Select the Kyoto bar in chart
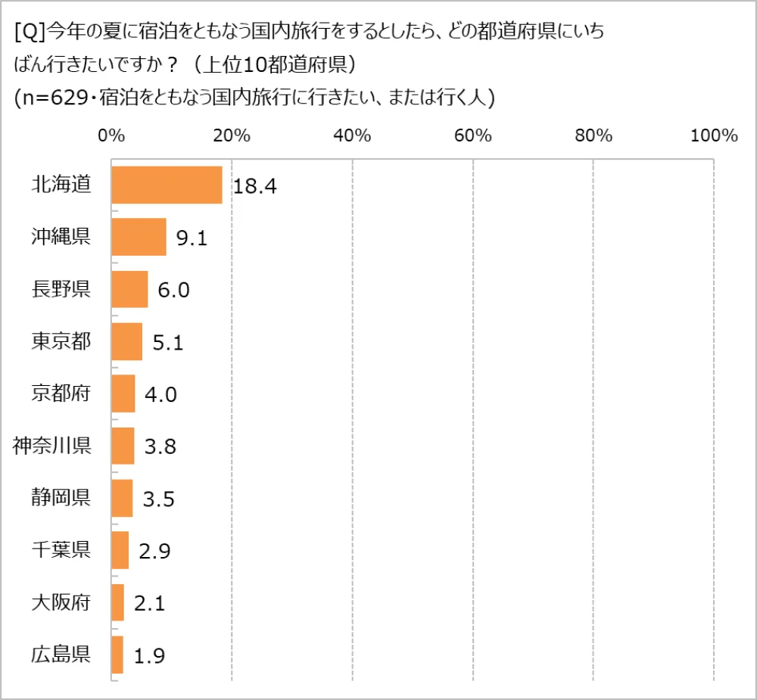This screenshot has height=700, width=757. coord(123,394)
